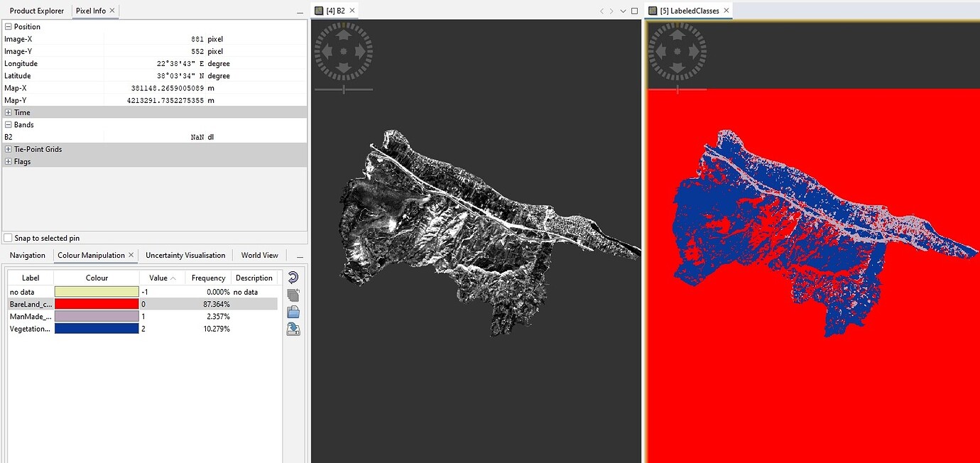The height and width of the screenshot is (463, 980).
Task: Pan left in the B2 view
Action: click(x=326, y=51)
